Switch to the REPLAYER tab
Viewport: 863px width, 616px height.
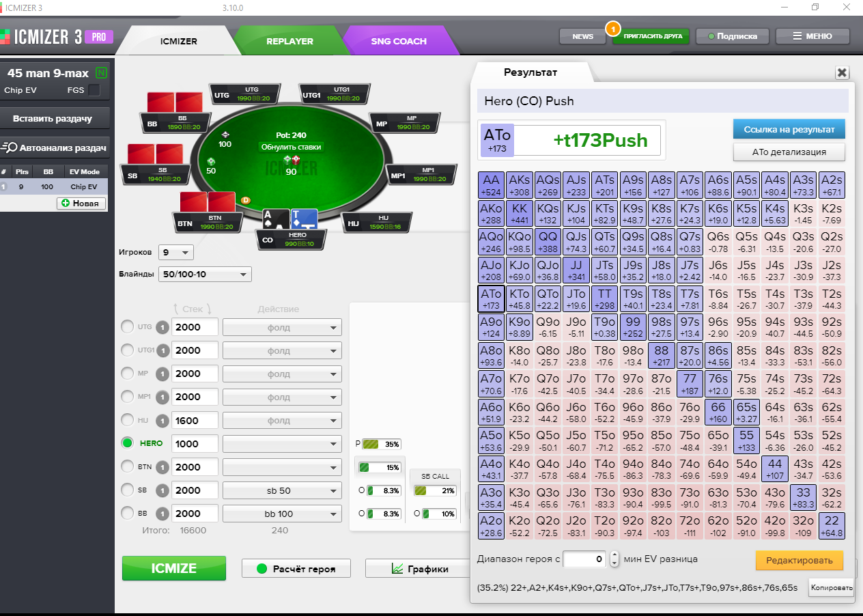pyautogui.click(x=289, y=41)
